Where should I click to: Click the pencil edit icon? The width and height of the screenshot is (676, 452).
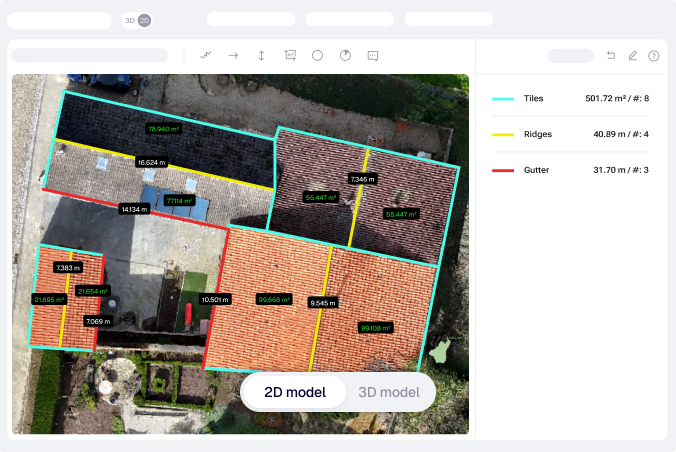pos(632,56)
